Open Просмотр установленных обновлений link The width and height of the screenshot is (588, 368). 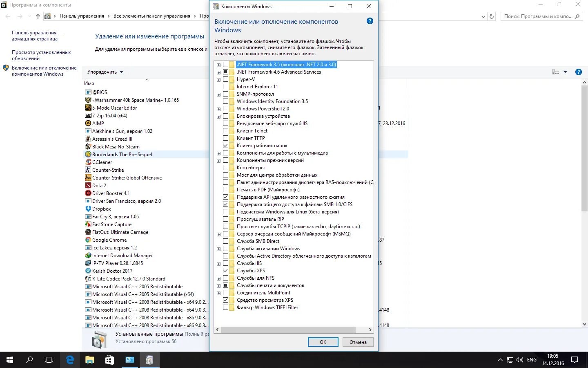pos(41,55)
